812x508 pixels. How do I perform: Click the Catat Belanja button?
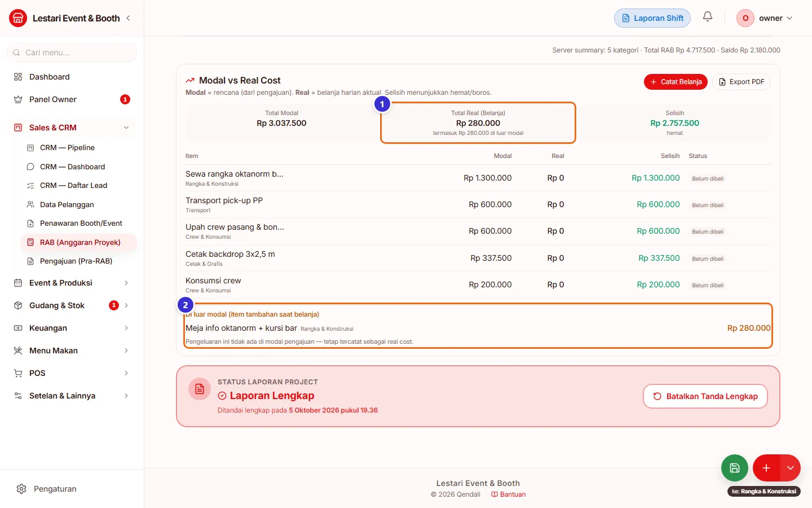point(676,82)
